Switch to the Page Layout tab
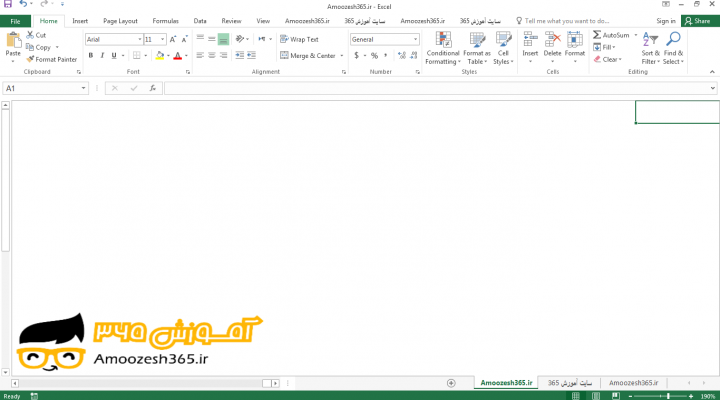Screen dimensions: 720x400 (120, 21)
